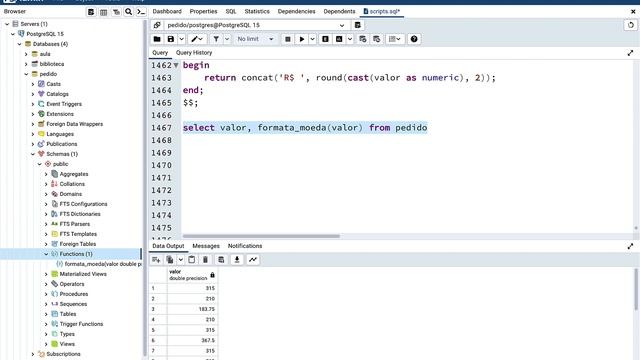This screenshot has width=640, height=360.
Task: Click the Filter funnel icon
Action: coord(216,39)
